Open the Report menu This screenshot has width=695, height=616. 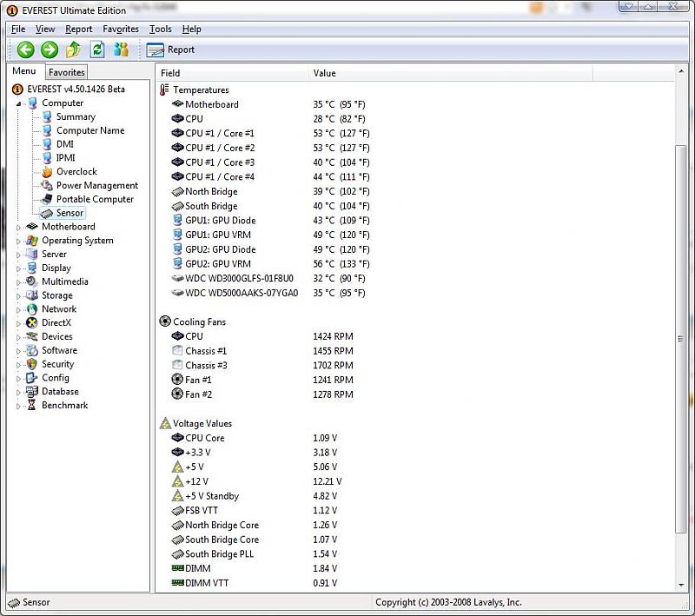(79, 30)
